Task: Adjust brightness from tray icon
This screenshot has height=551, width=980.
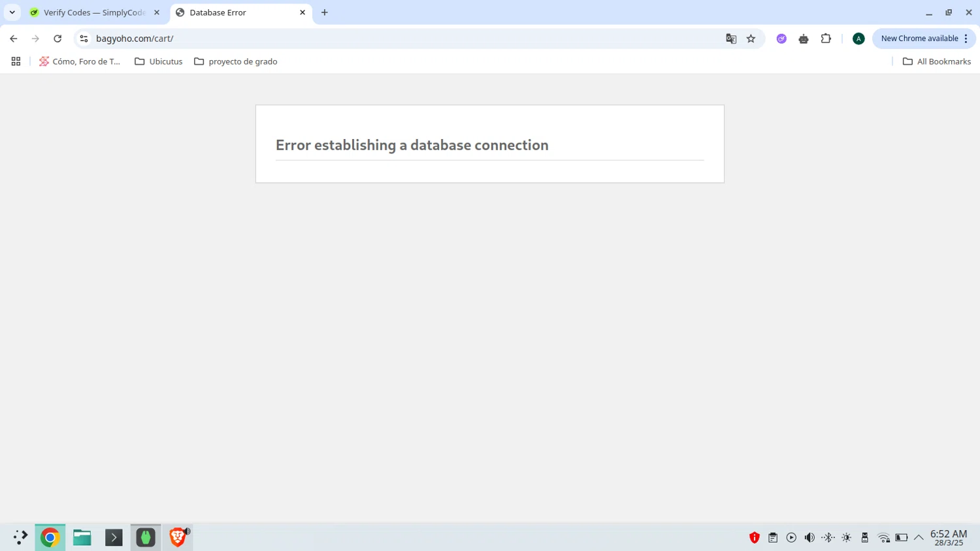Action: coord(847,537)
